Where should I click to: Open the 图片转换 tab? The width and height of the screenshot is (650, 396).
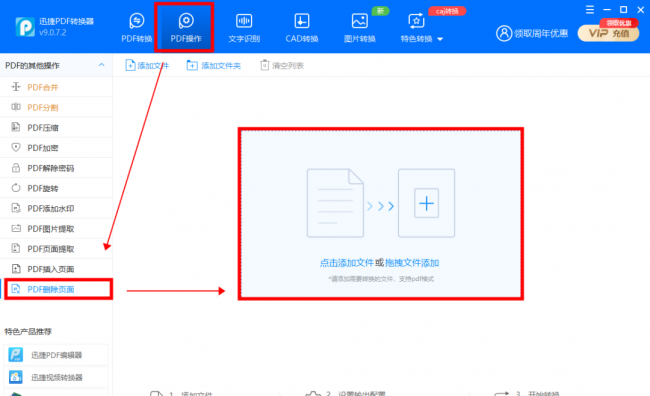[359, 28]
